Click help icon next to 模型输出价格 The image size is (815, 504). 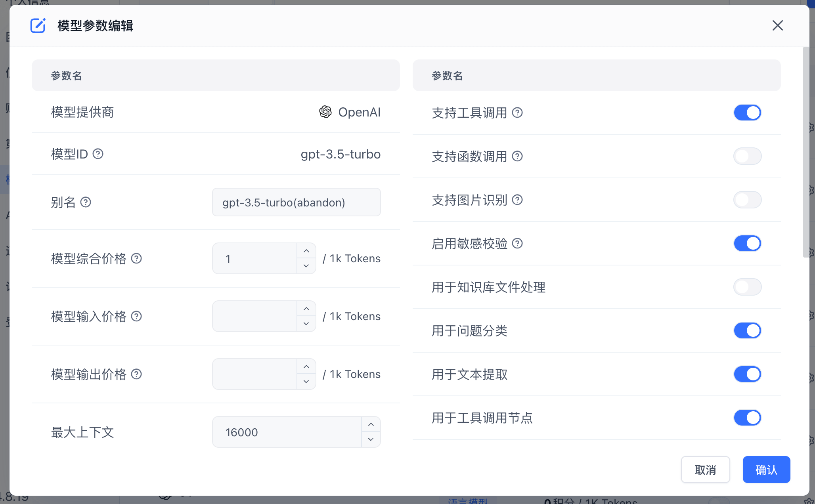[x=136, y=374]
